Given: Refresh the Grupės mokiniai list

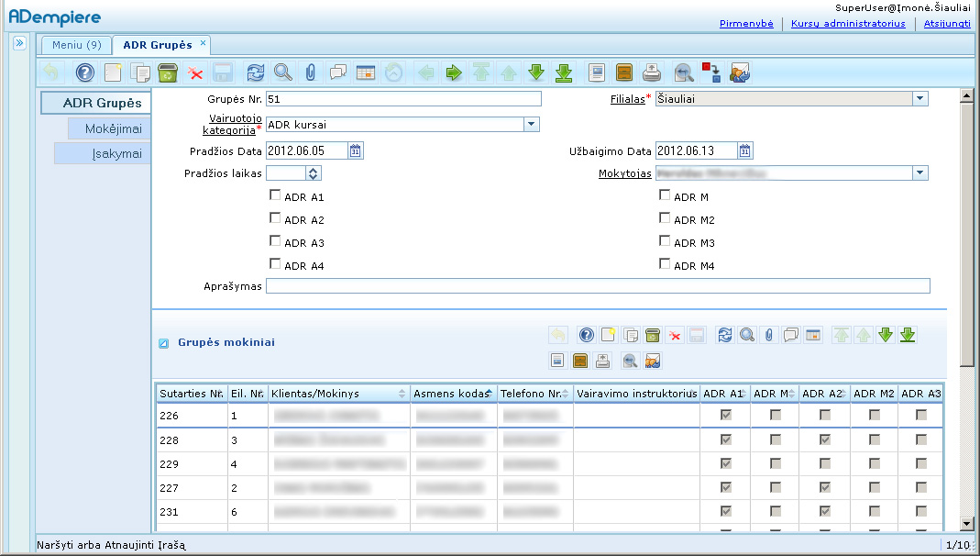Looking at the screenshot, I should pos(725,335).
